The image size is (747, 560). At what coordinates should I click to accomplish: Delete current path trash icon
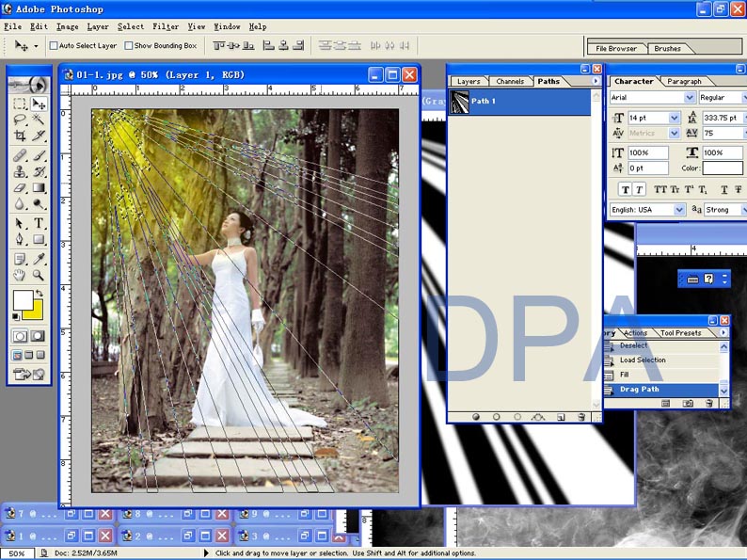pos(581,417)
